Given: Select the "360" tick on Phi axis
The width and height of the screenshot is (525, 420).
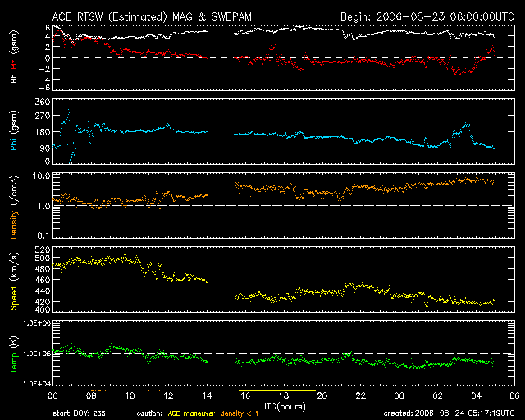Looking at the screenshot, I should (43, 102).
